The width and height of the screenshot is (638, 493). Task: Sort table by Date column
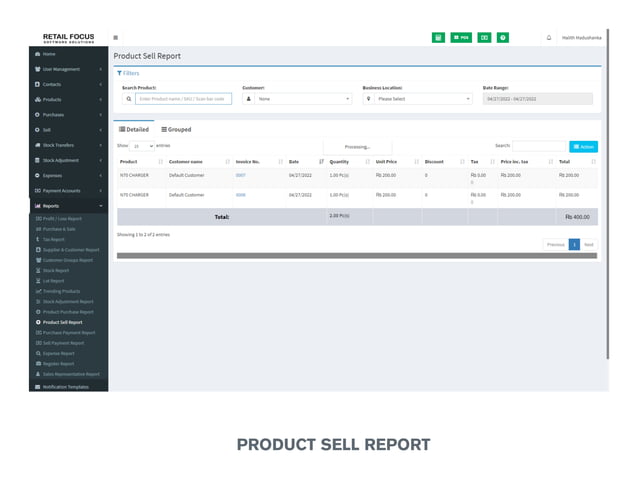pyautogui.click(x=306, y=162)
